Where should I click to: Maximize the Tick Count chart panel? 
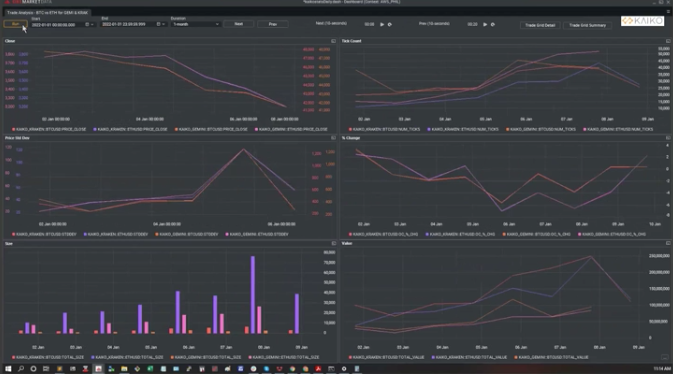pyautogui.click(x=668, y=41)
